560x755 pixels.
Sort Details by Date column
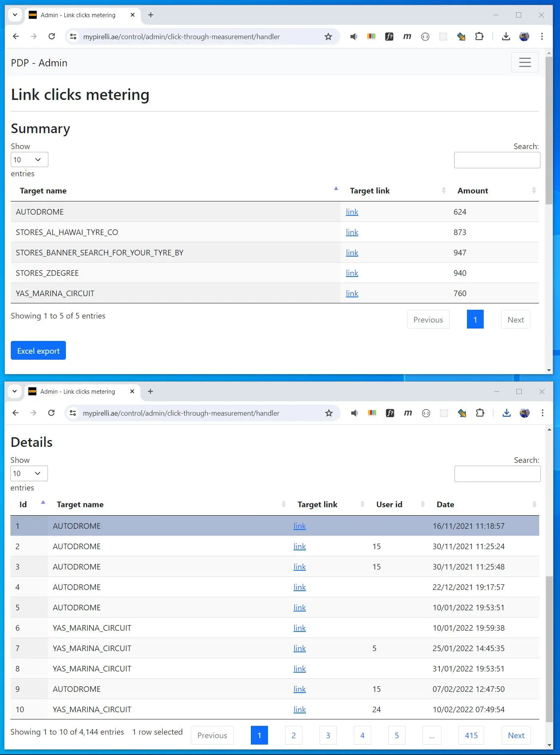(x=483, y=504)
